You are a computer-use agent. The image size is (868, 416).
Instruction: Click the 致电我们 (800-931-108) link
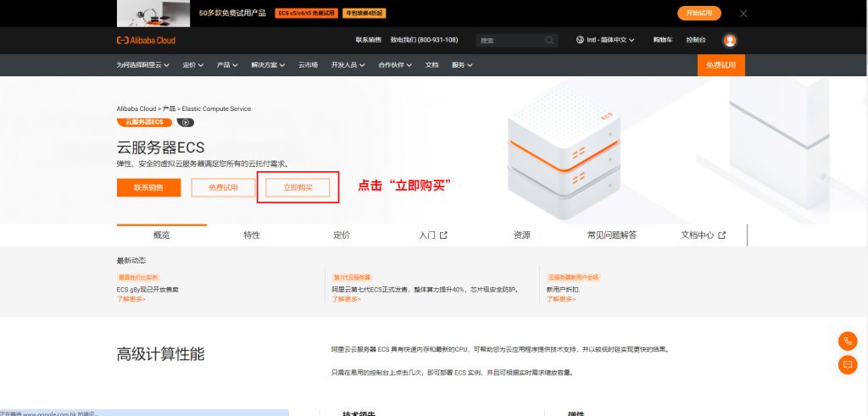pos(424,41)
